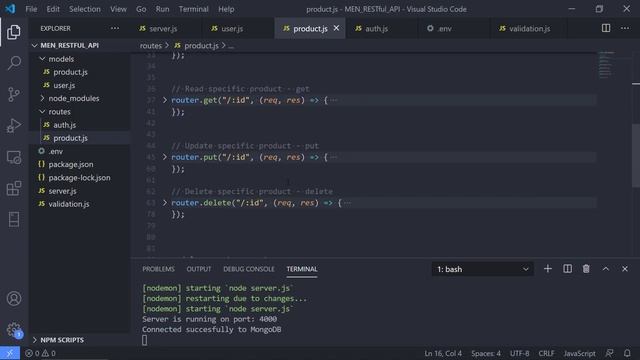640x360 pixels.
Task: Open the Go menu
Action: 141,9
